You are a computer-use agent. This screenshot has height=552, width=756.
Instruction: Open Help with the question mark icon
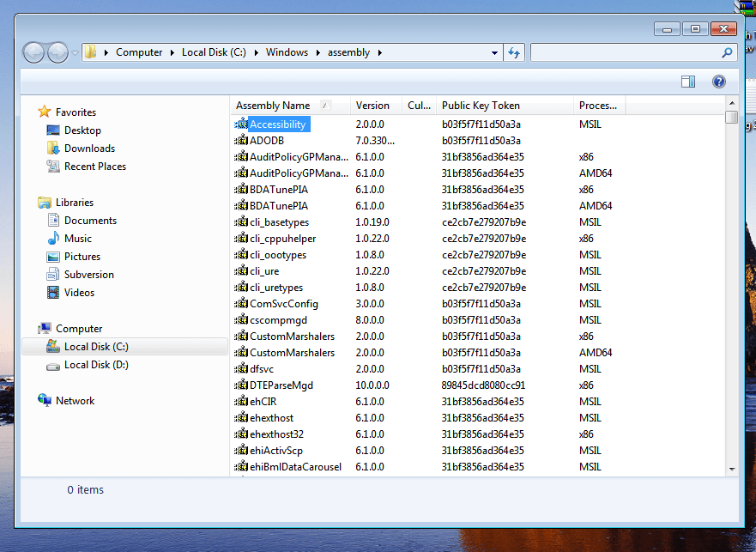point(719,82)
